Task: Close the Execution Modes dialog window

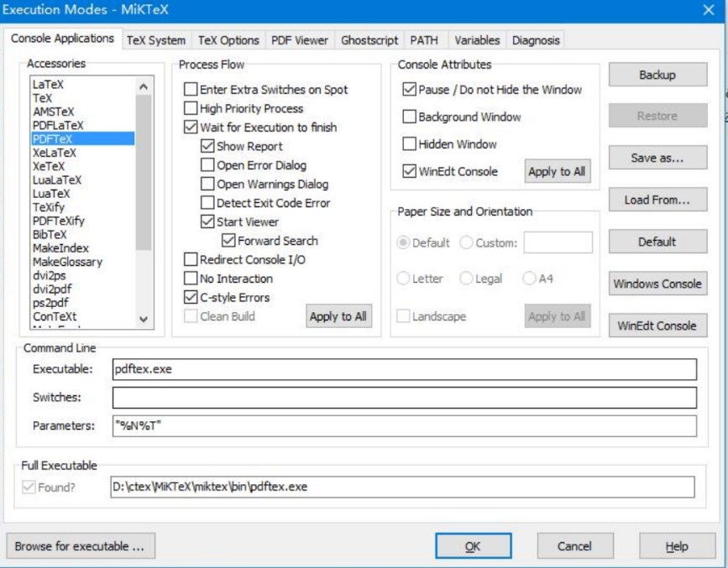Action: [708, 10]
